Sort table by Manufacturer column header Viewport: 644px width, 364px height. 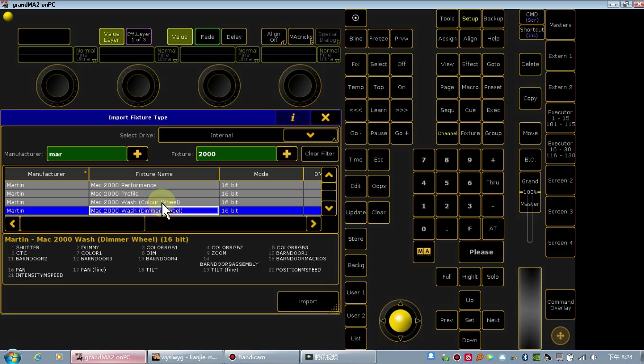coord(47,174)
